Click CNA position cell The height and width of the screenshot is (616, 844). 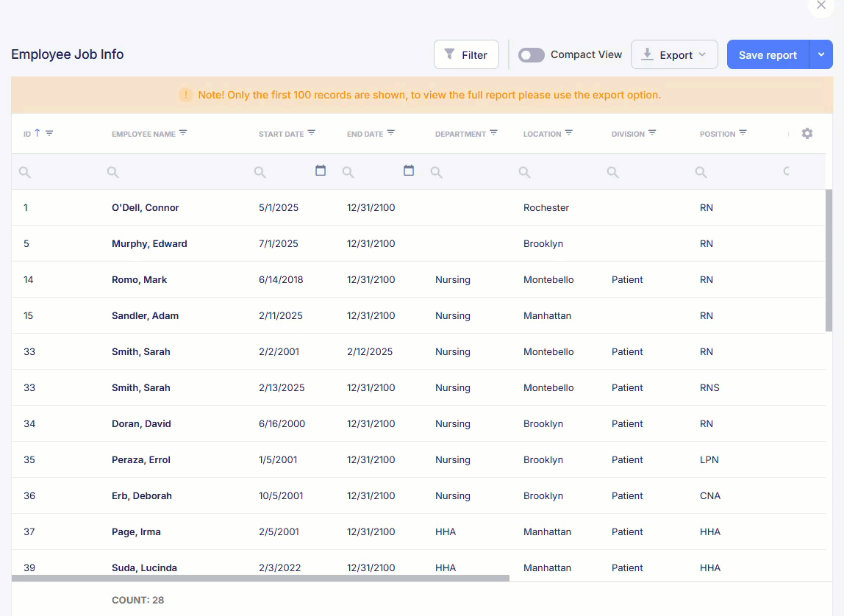[x=709, y=496]
